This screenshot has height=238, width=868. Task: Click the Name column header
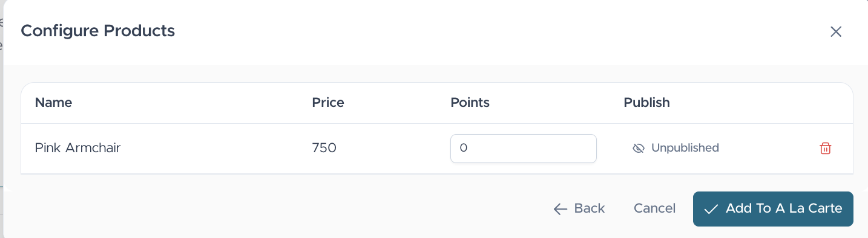(53, 103)
